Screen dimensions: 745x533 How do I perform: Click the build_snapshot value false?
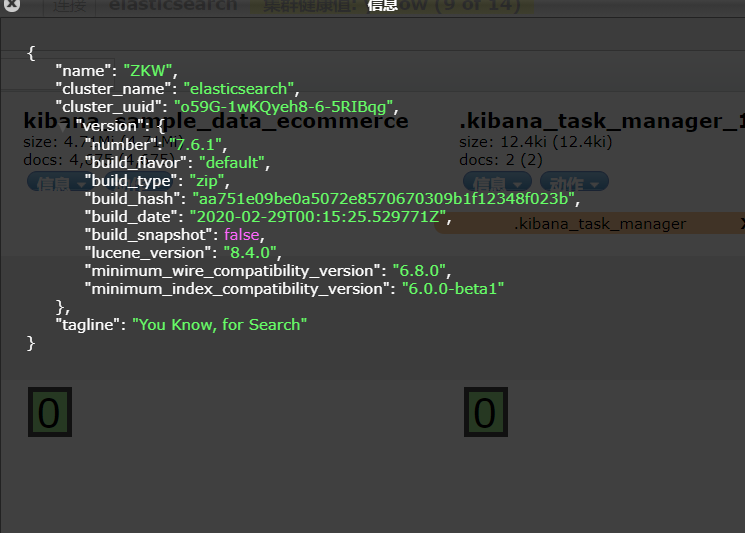coord(242,235)
